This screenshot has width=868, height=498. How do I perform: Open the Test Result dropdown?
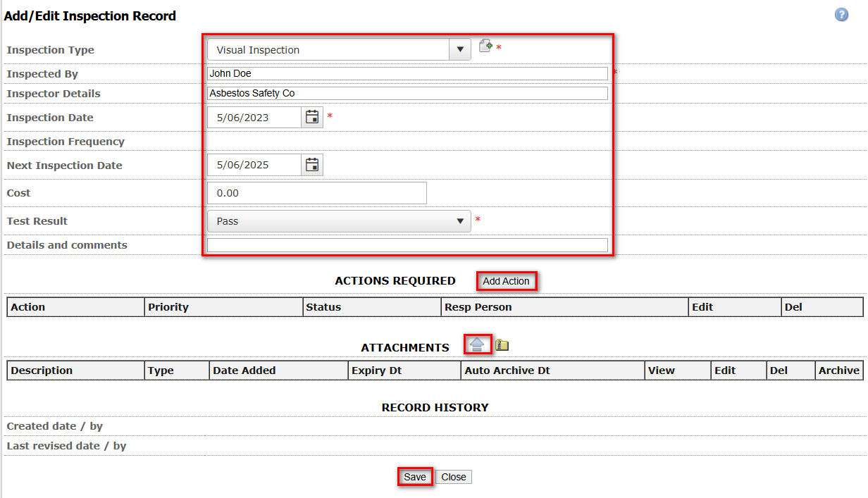(459, 221)
